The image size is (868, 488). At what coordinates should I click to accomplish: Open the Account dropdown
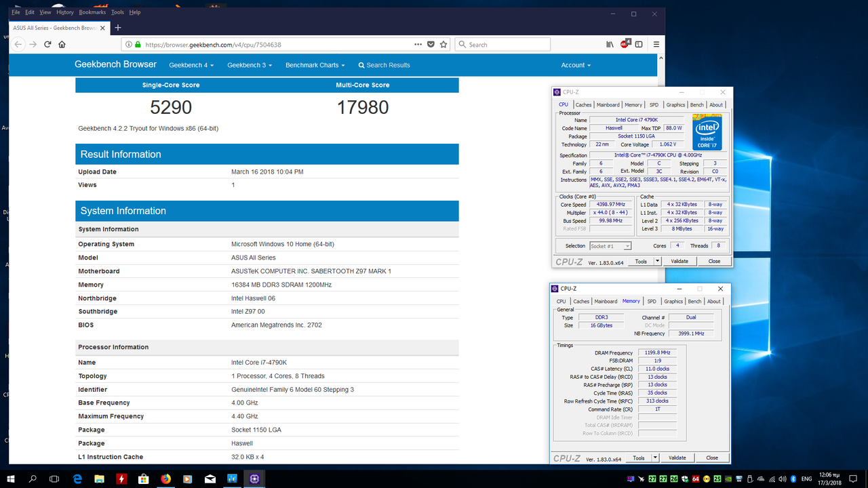click(576, 65)
